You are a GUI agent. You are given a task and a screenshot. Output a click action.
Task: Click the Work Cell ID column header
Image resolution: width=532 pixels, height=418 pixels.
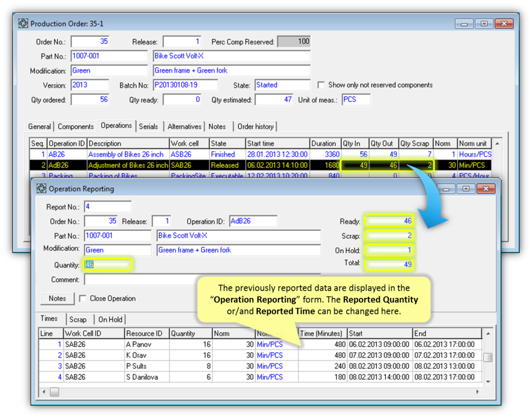tap(94, 333)
